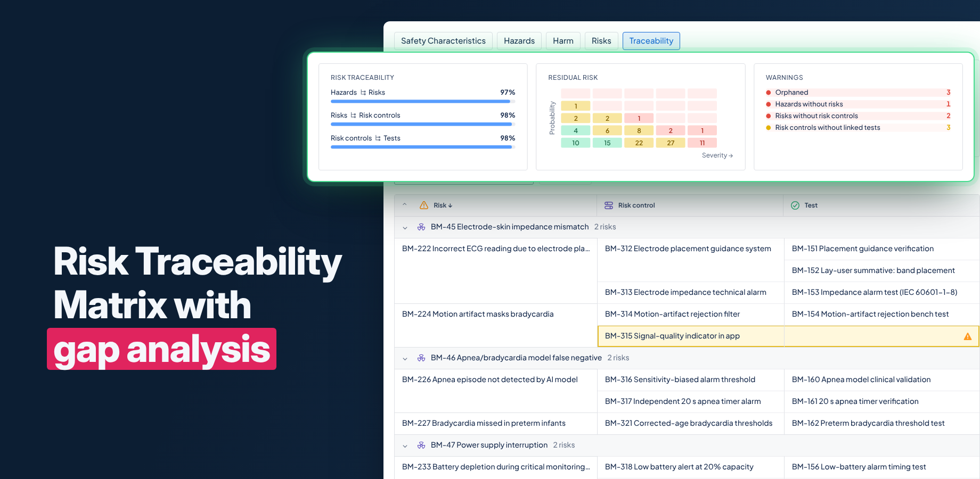This screenshot has height=479, width=980.
Task: Click the hazard icon beside BM-46
Action: click(x=421, y=358)
